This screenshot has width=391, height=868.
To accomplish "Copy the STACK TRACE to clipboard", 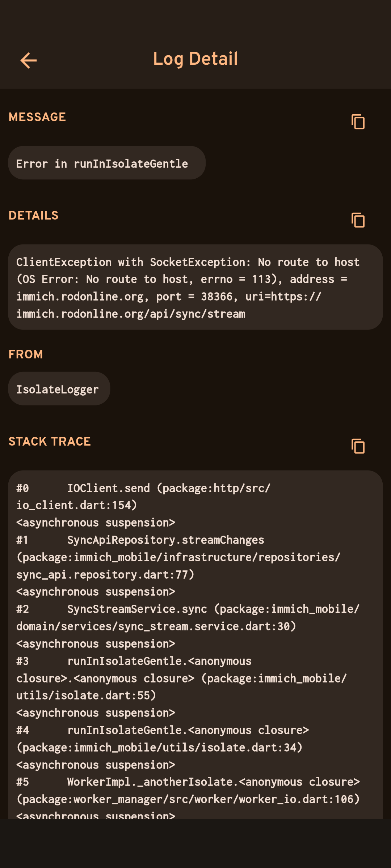I will (358, 446).
